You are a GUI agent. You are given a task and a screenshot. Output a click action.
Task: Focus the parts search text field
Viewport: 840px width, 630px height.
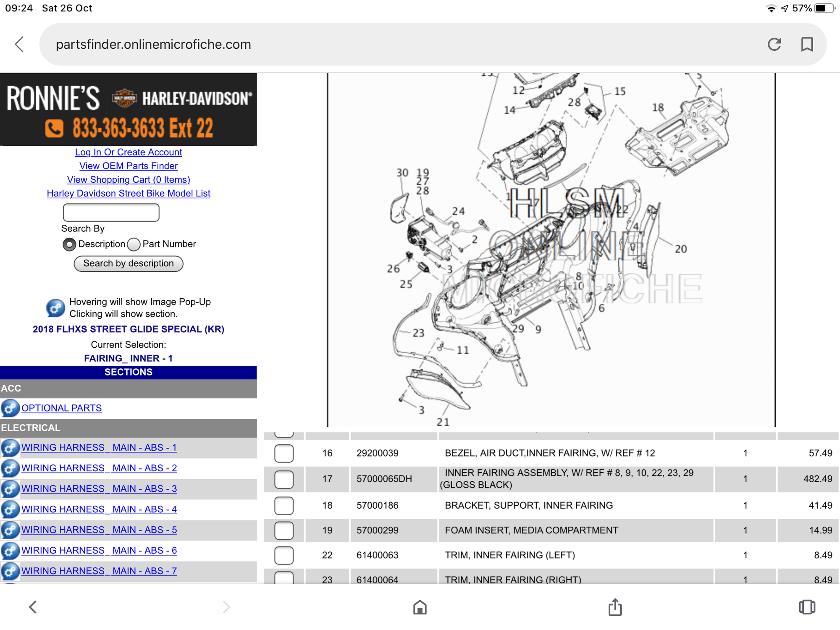point(111,213)
